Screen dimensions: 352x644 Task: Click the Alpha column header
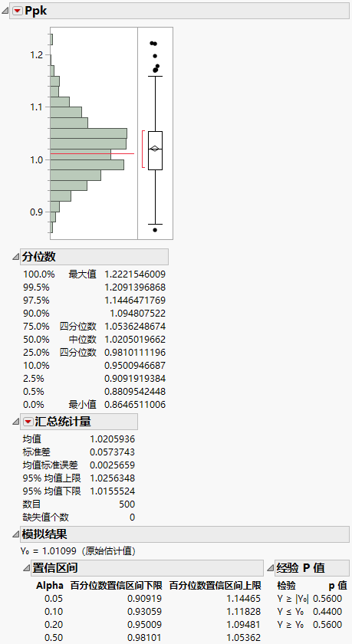[50, 585]
